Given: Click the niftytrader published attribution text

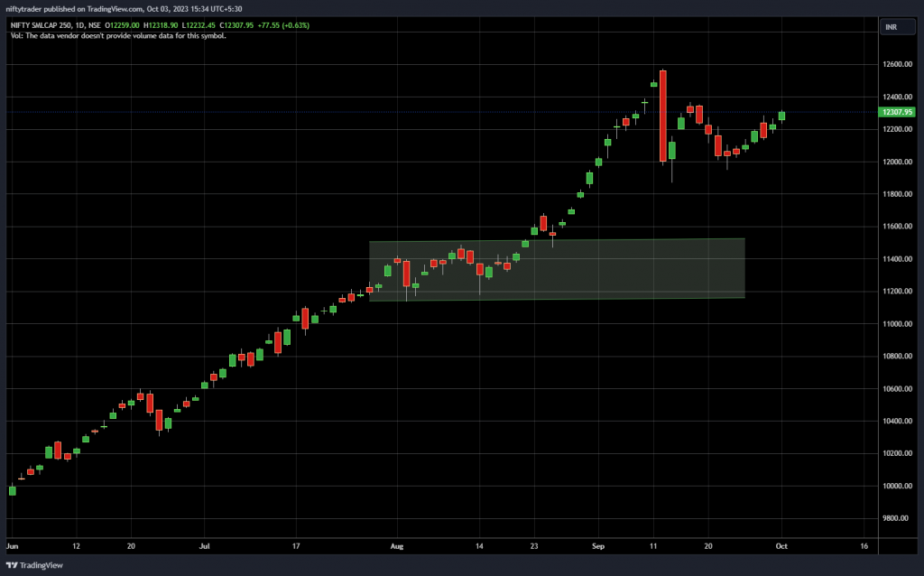Looking at the screenshot, I should click(124, 9).
